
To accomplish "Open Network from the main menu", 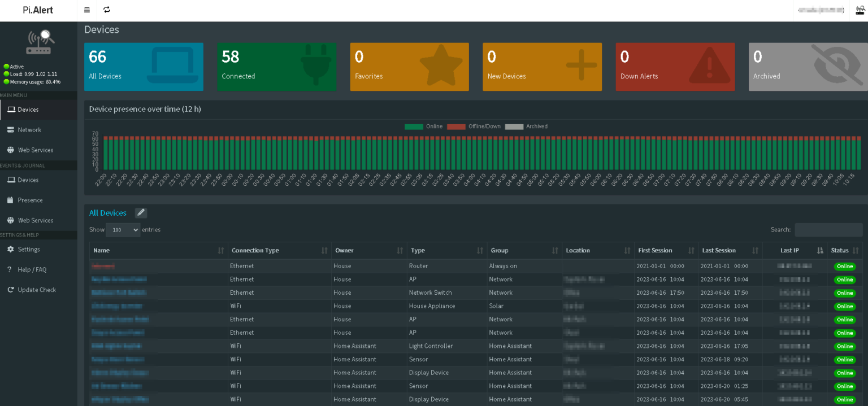I will pos(30,129).
